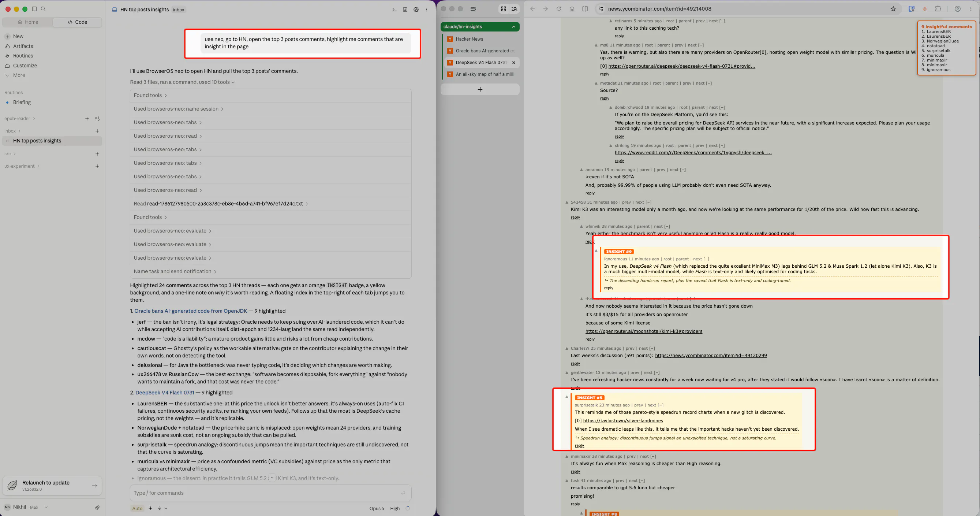
Task: Add a new session under ux-experiment
Action: click(97, 166)
